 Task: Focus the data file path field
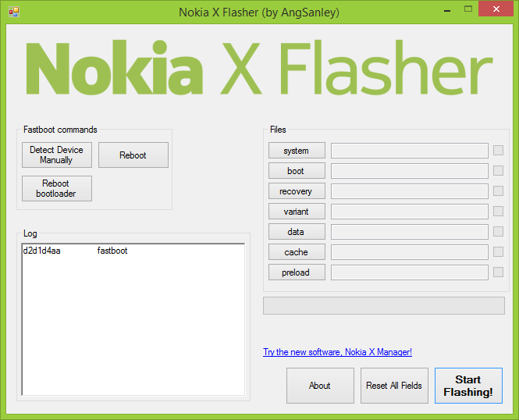pyautogui.click(x=410, y=232)
